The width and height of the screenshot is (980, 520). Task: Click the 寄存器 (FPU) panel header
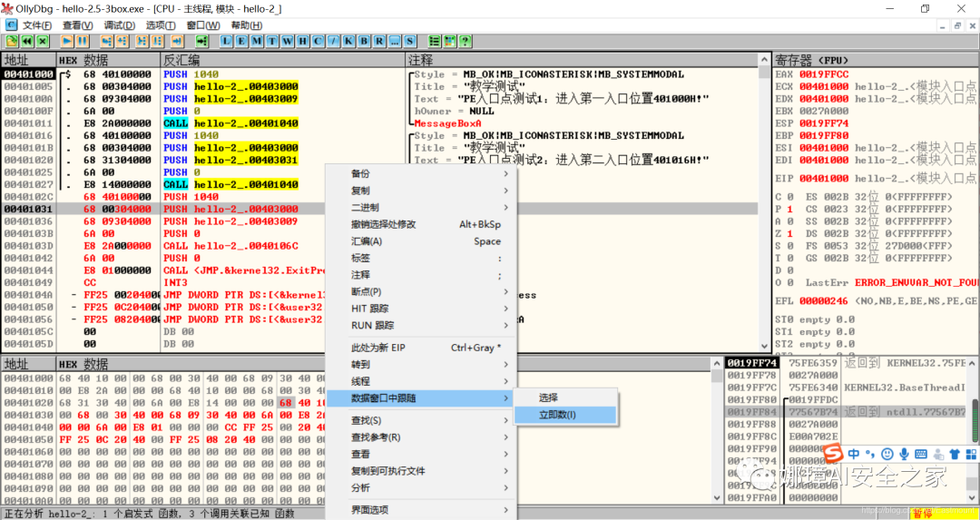[876, 60]
